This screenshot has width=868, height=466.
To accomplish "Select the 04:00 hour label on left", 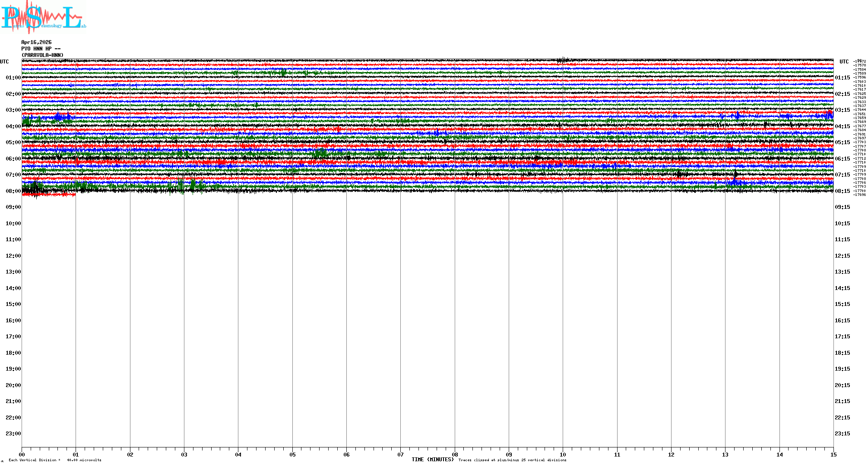I will point(13,126).
